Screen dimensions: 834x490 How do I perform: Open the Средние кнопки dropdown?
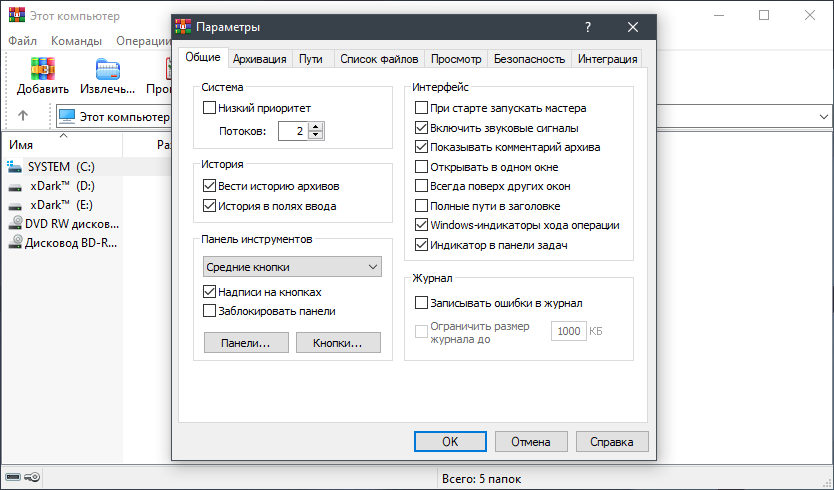pos(292,267)
